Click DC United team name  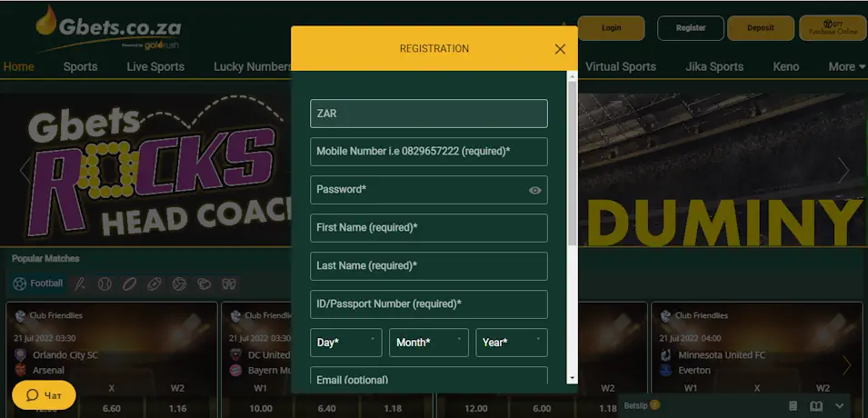point(269,355)
